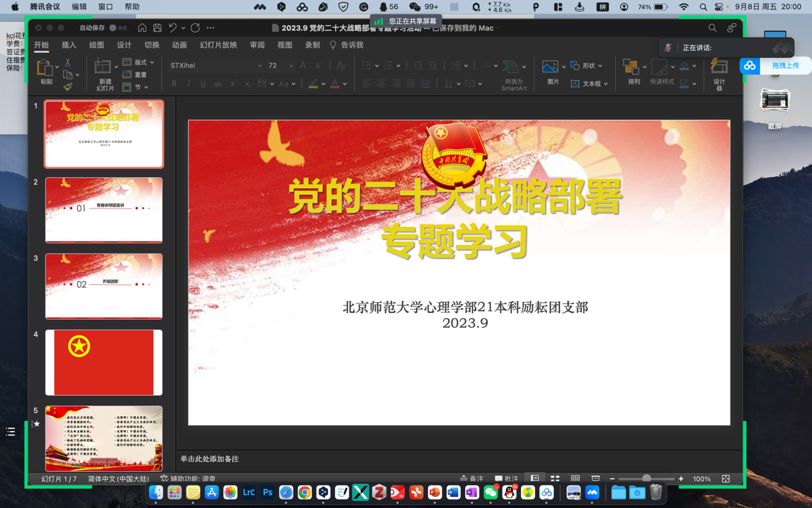Toggle bold formatting on selected text

174,83
